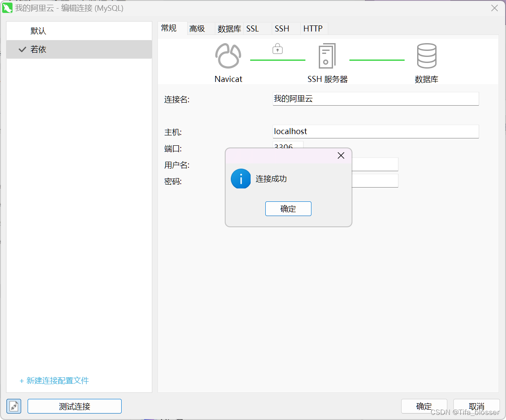Click the 端口 input field
The image size is (506, 420).
288,145
